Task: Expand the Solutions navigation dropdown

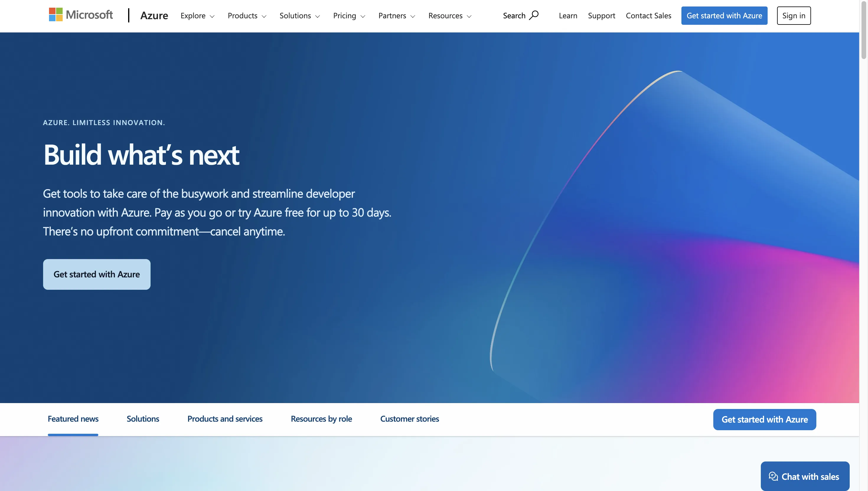Action: point(300,16)
